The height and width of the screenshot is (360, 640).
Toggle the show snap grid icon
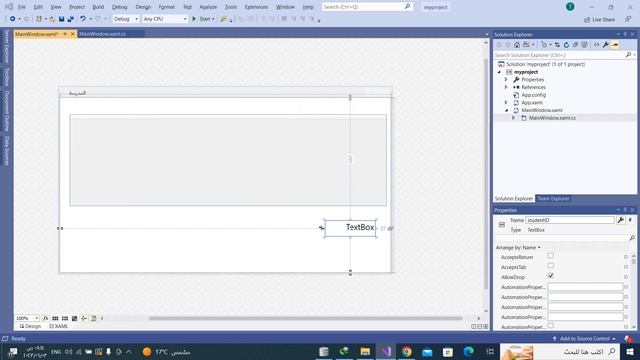(55, 318)
